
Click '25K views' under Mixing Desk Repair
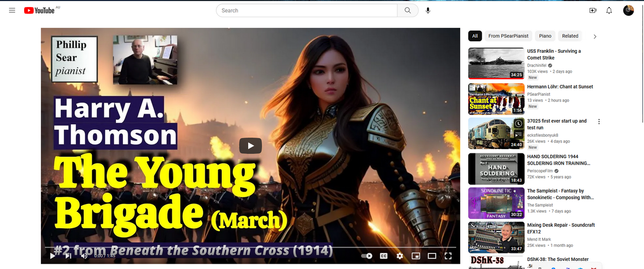(536, 245)
